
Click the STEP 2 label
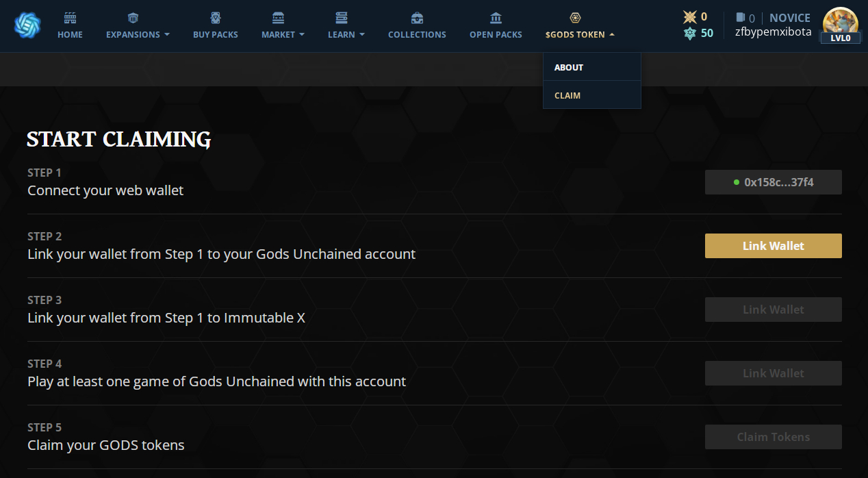tap(44, 236)
